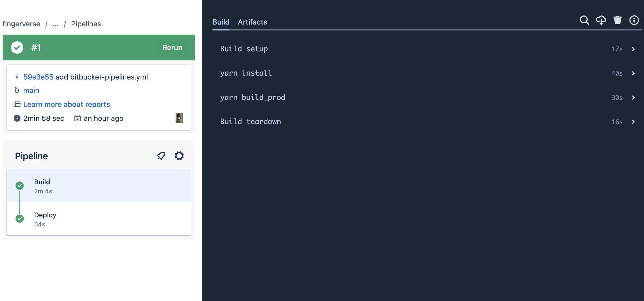Image resolution: width=644 pixels, height=301 pixels.
Task: Expand the Build teardown log section
Action: (427, 122)
